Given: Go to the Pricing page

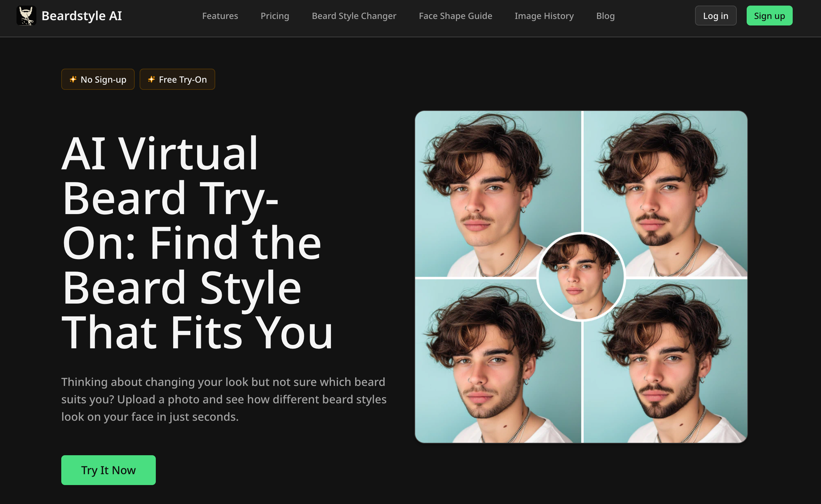Looking at the screenshot, I should (x=275, y=16).
